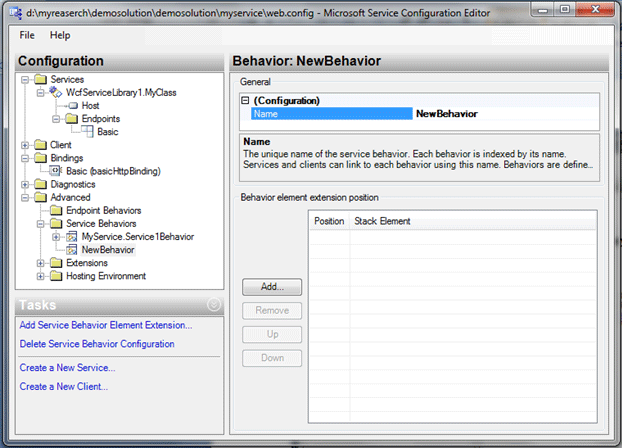Click the application icon in the title bar
The image size is (622, 448).
16,13
